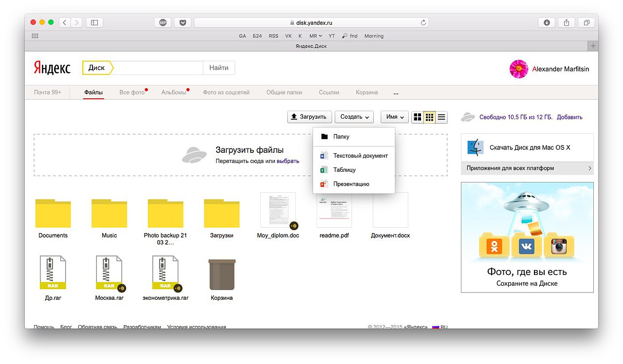
Task: Collapse the Создать dropdown button
Action: [x=354, y=117]
